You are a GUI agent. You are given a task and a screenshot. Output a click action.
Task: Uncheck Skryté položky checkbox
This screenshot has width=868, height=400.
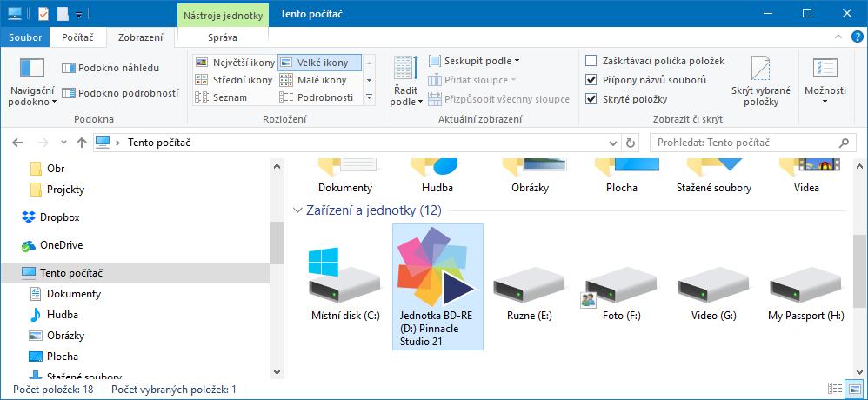(591, 100)
